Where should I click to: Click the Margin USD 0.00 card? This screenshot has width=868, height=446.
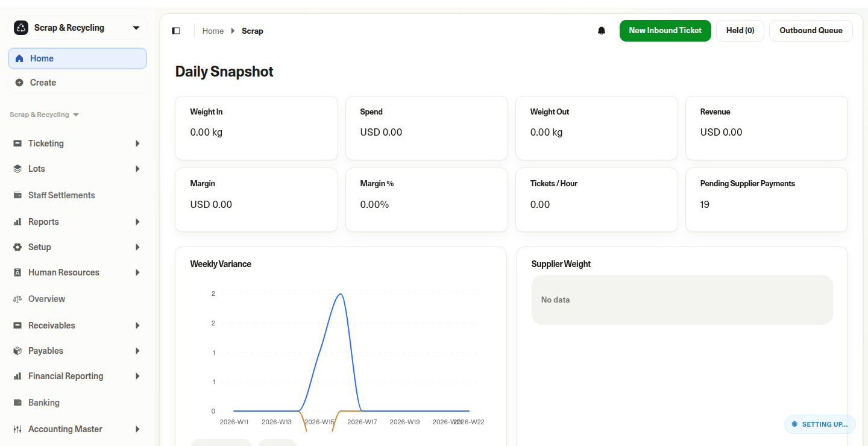(x=256, y=199)
